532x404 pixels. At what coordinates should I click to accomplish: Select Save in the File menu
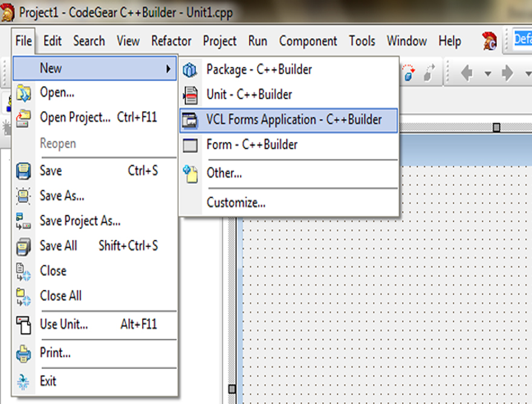[95, 170]
